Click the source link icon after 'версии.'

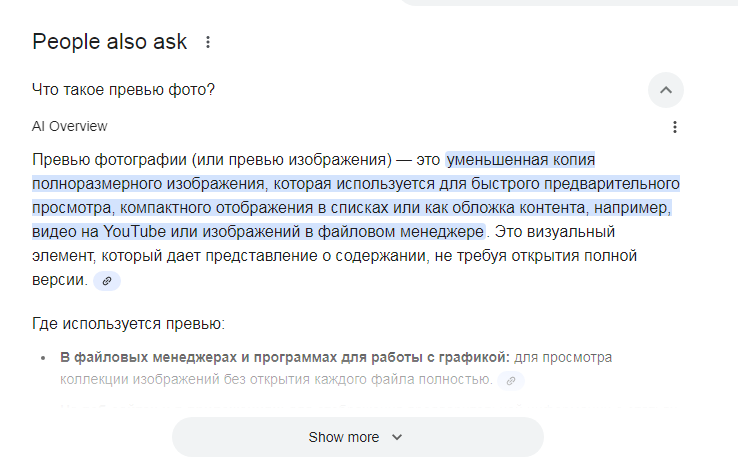click(x=107, y=281)
